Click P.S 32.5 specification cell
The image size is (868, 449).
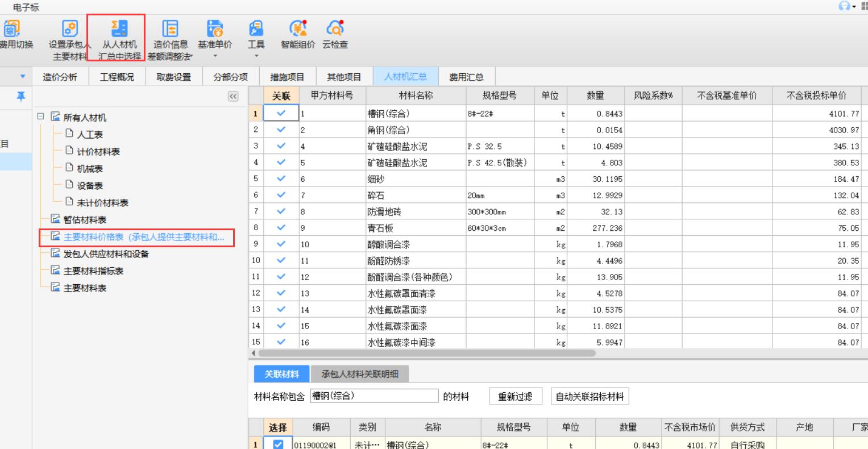pos(500,146)
